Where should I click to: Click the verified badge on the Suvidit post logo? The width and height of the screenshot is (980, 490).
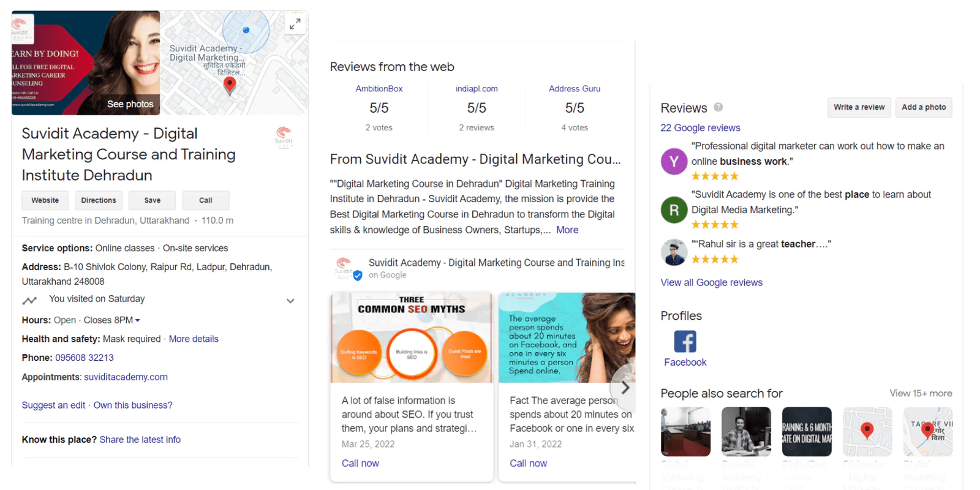tap(358, 276)
